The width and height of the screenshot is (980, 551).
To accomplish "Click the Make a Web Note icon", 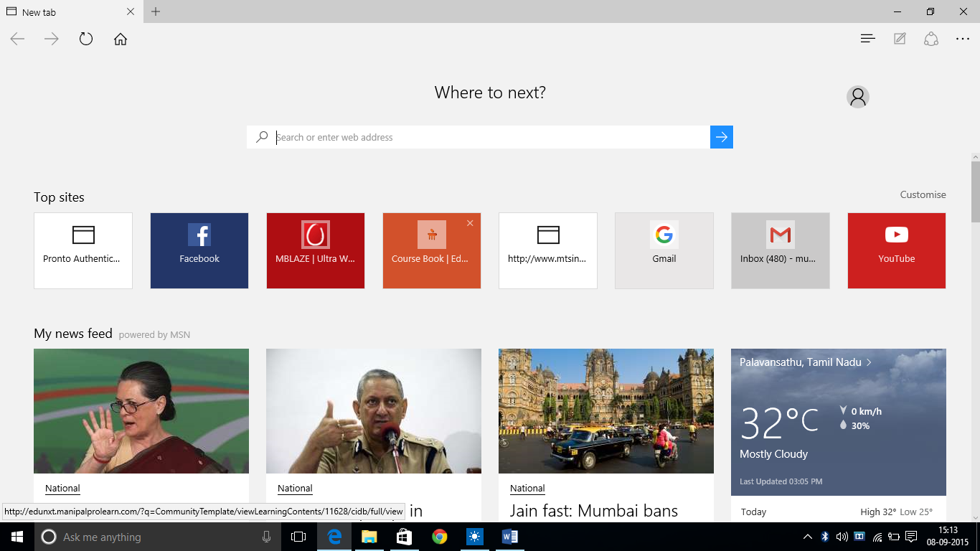I will pos(900,39).
